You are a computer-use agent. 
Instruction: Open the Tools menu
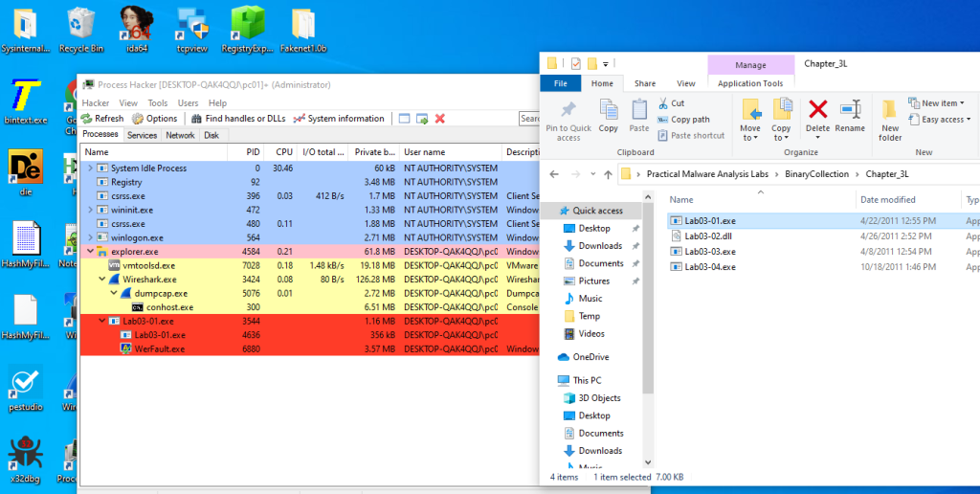coord(158,103)
